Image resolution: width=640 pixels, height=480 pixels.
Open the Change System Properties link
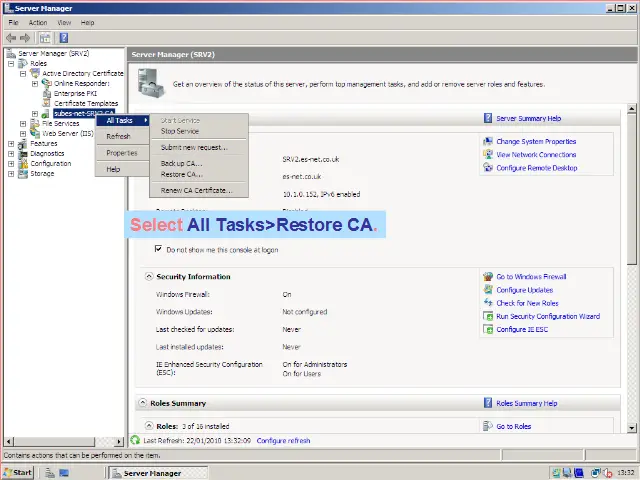(536, 141)
